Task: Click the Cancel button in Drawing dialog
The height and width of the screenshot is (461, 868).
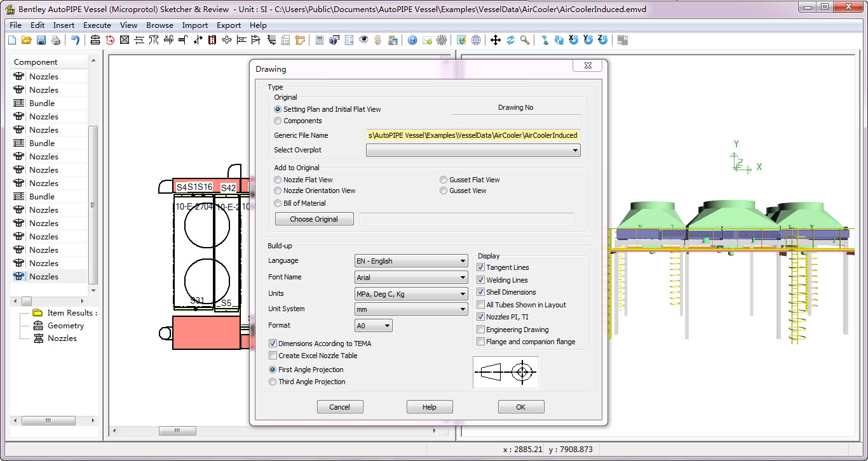Action: [340, 407]
